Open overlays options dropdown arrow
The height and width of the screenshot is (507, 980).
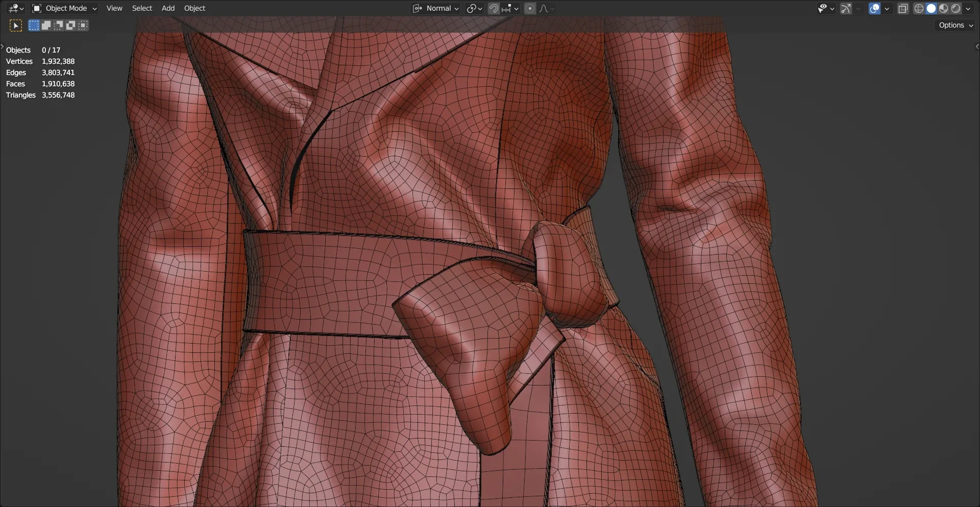(887, 8)
